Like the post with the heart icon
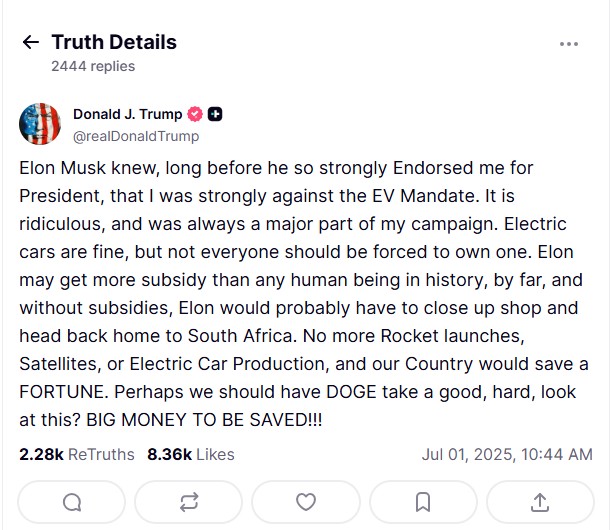 [x=306, y=502]
